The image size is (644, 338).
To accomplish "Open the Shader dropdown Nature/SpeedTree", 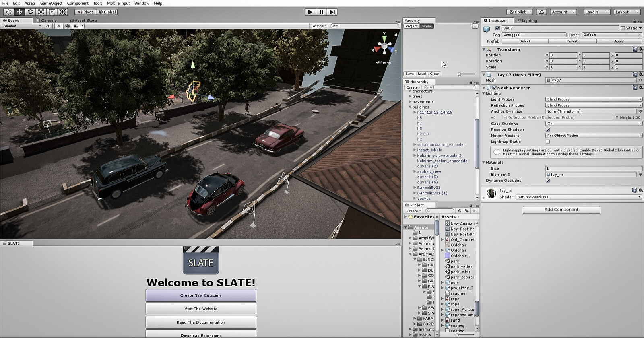I will [579, 197].
